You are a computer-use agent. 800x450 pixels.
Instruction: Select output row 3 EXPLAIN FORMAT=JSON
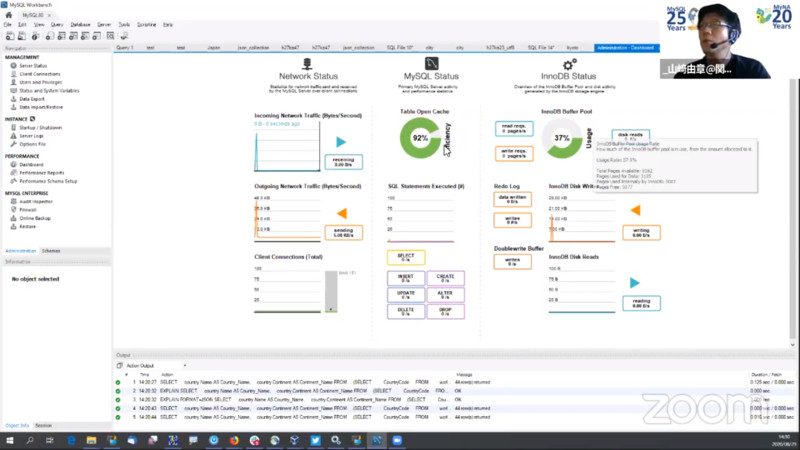454,399
